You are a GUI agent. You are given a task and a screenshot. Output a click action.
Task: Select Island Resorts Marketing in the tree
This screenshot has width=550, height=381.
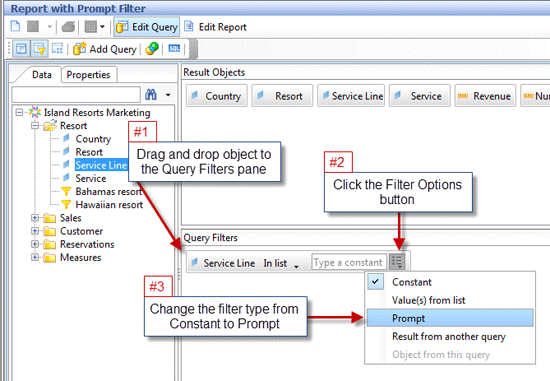tap(97, 113)
